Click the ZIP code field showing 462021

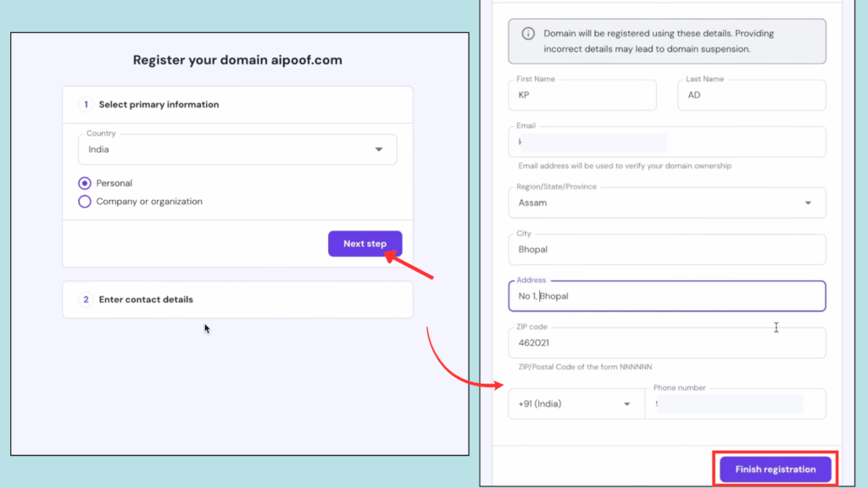[666, 342]
